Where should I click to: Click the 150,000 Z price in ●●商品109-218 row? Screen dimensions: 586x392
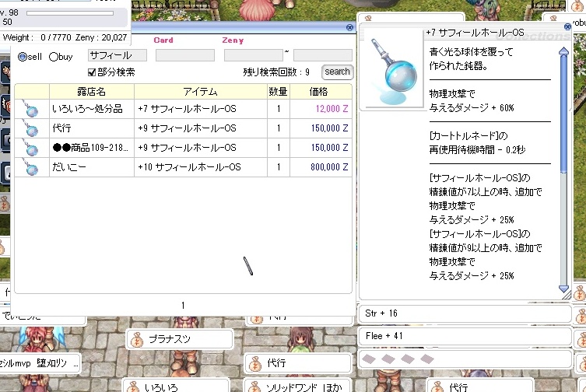330,148
